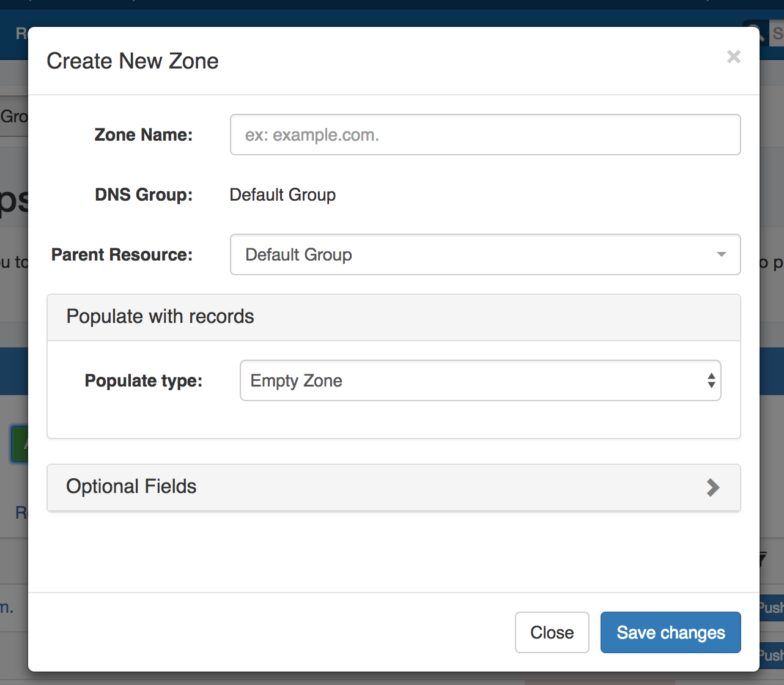Click the zone link ending in 'm.'

coord(7,607)
